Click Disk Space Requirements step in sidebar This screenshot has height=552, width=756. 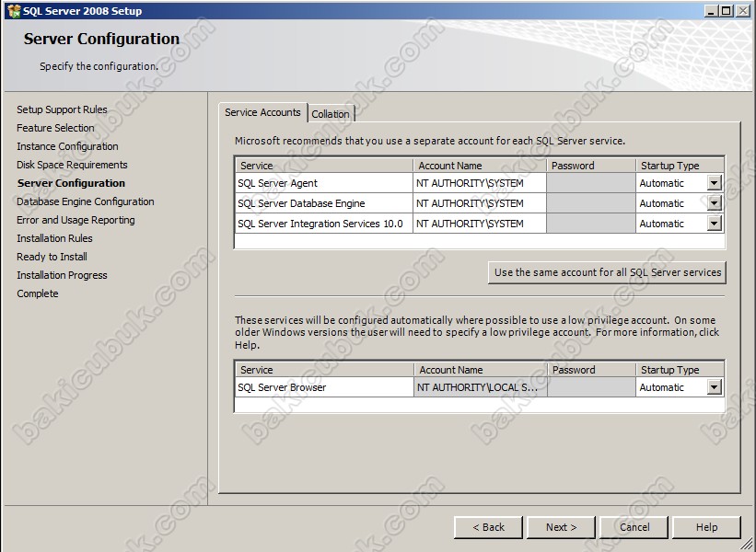[73, 165]
